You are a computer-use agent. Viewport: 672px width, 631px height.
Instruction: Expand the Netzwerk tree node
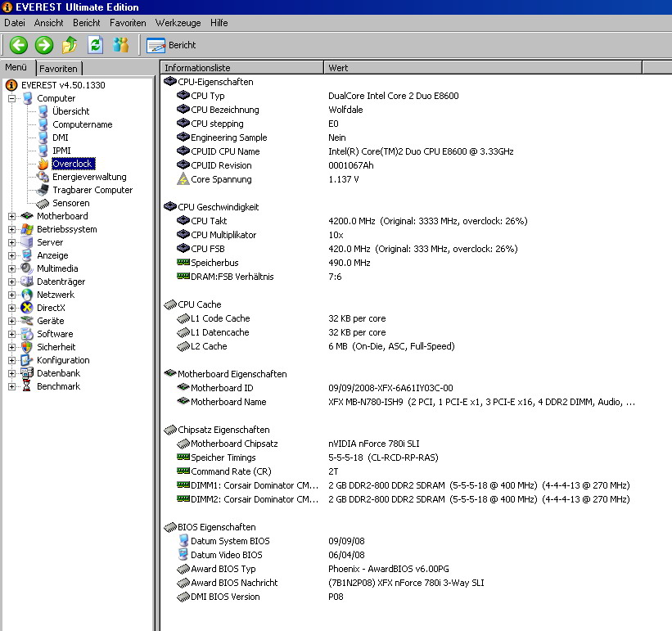coord(11,295)
